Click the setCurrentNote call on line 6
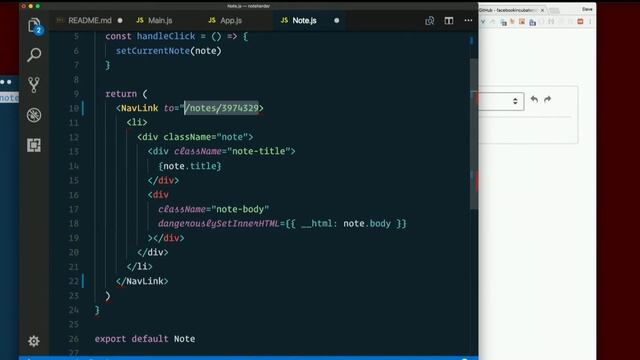The width and height of the screenshot is (640, 360). click(169, 51)
